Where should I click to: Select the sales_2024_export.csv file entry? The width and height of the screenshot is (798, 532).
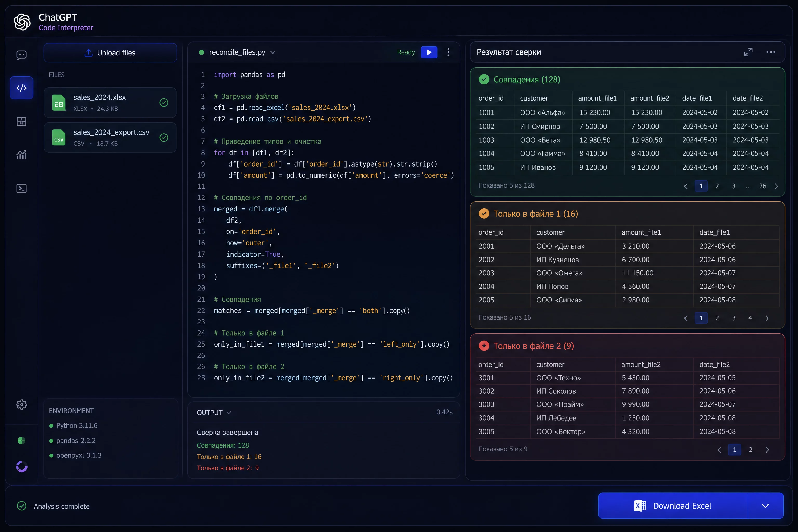point(110,137)
